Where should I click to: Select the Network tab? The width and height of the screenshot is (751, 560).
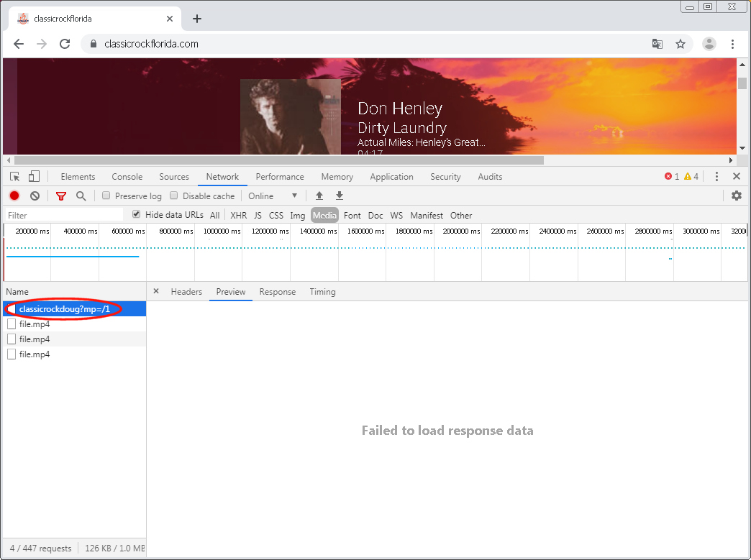coord(222,177)
